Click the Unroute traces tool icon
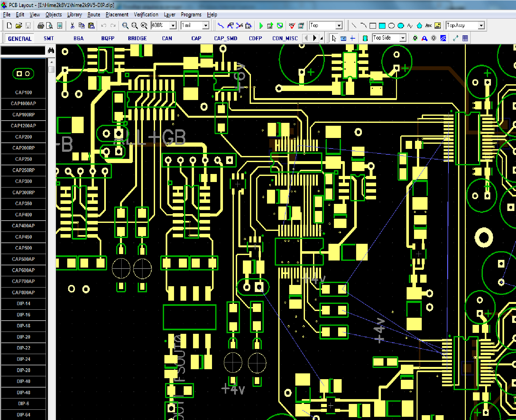Screen dimensions: 516x420 coord(239,25)
